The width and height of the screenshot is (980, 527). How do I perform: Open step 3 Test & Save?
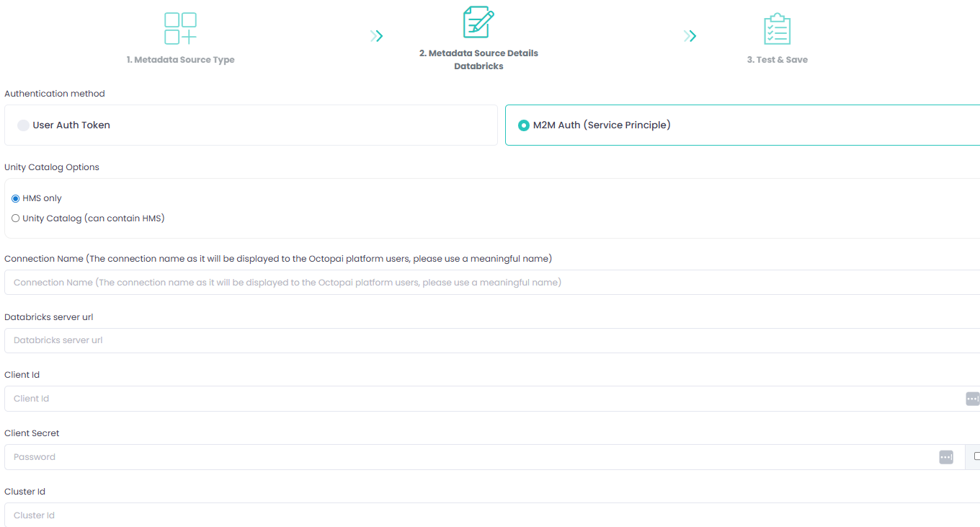click(x=777, y=59)
